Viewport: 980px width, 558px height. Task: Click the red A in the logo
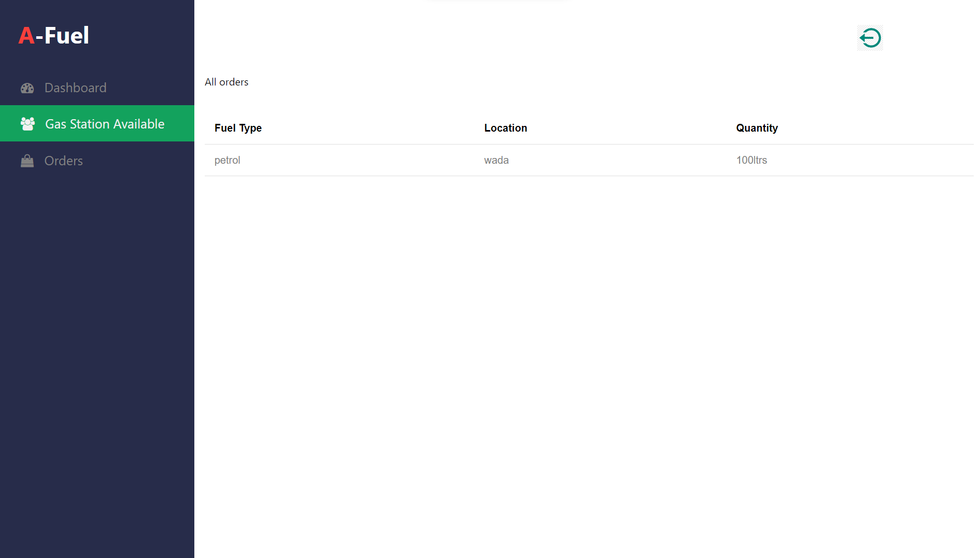(x=26, y=36)
